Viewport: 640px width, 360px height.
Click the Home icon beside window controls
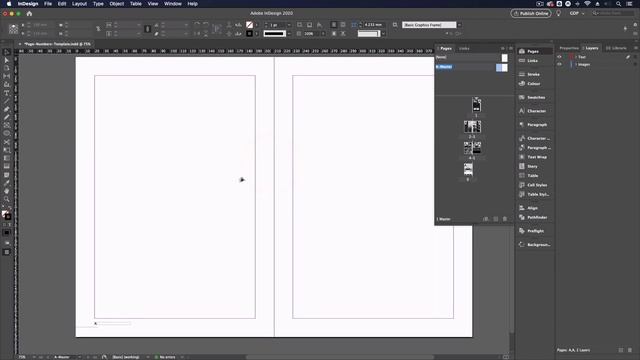[29, 13]
